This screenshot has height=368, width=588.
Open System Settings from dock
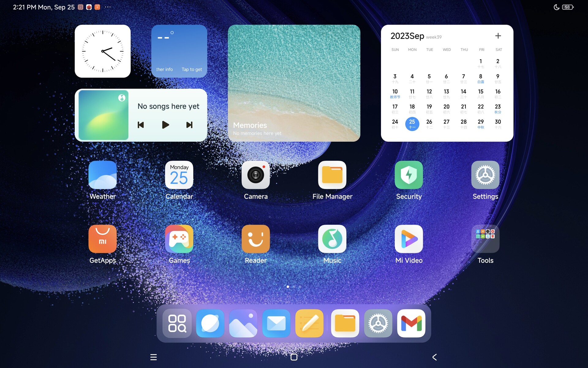(377, 323)
